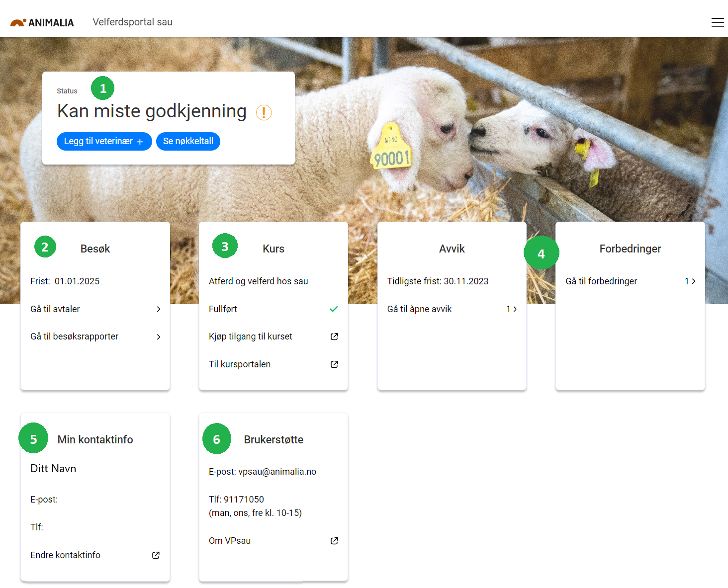This screenshot has height=588, width=728.
Task: Open external link icon for Om VPsau
Action: point(334,541)
